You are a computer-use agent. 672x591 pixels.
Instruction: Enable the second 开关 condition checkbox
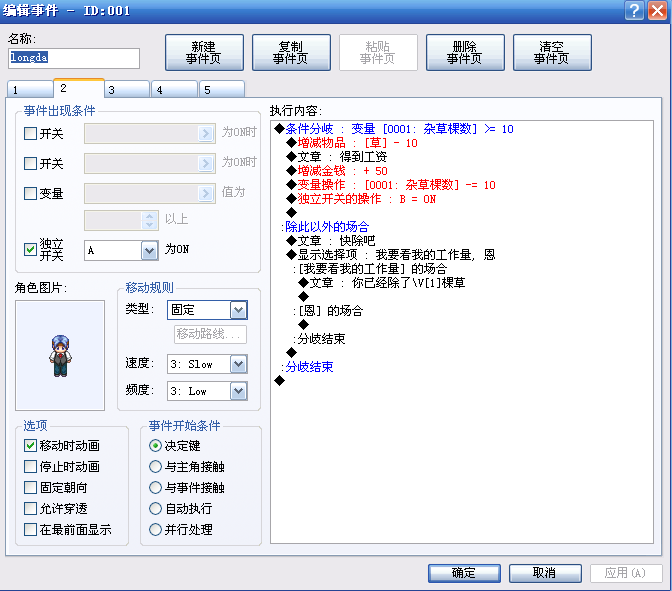point(30,163)
